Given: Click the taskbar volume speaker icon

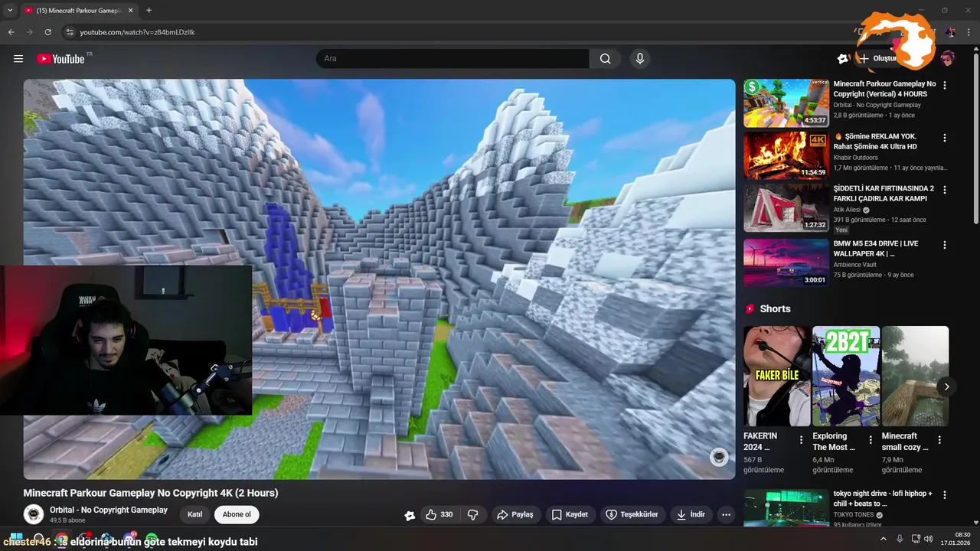Looking at the screenshot, I should pos(928,540).
